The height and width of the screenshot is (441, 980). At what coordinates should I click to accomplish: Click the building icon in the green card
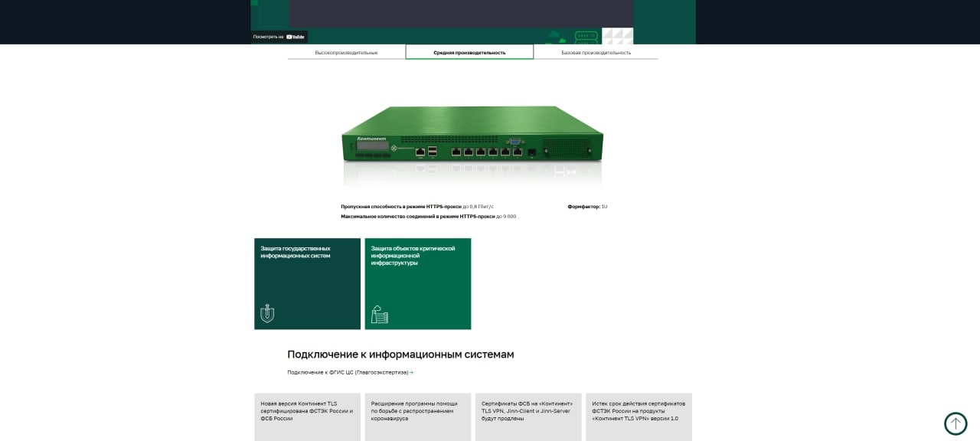pyautogui.click(x=380, y=314)
